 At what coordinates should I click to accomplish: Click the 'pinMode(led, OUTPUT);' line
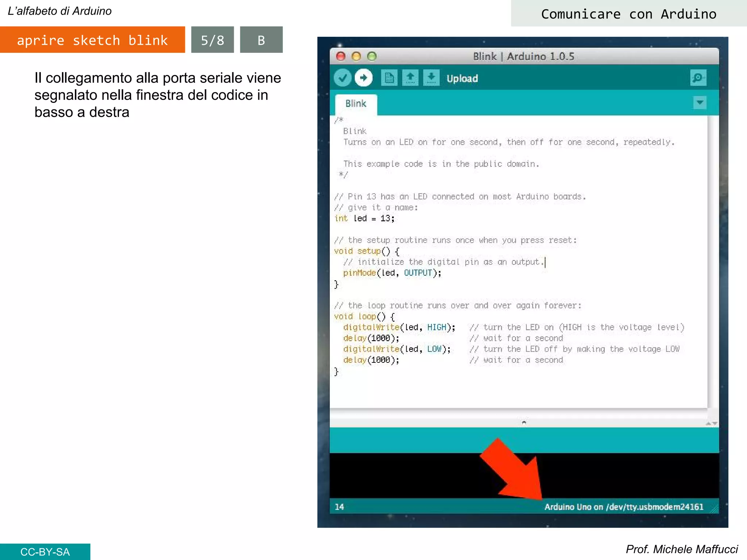coord(392,273)
